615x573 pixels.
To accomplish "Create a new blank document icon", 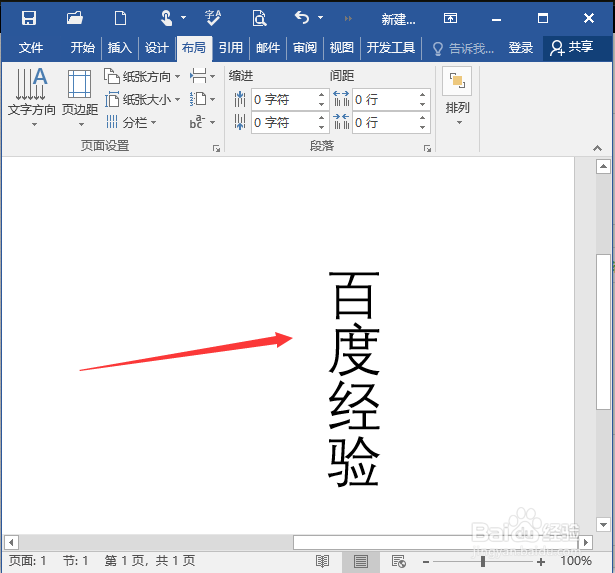I will (x=120, y=18).
